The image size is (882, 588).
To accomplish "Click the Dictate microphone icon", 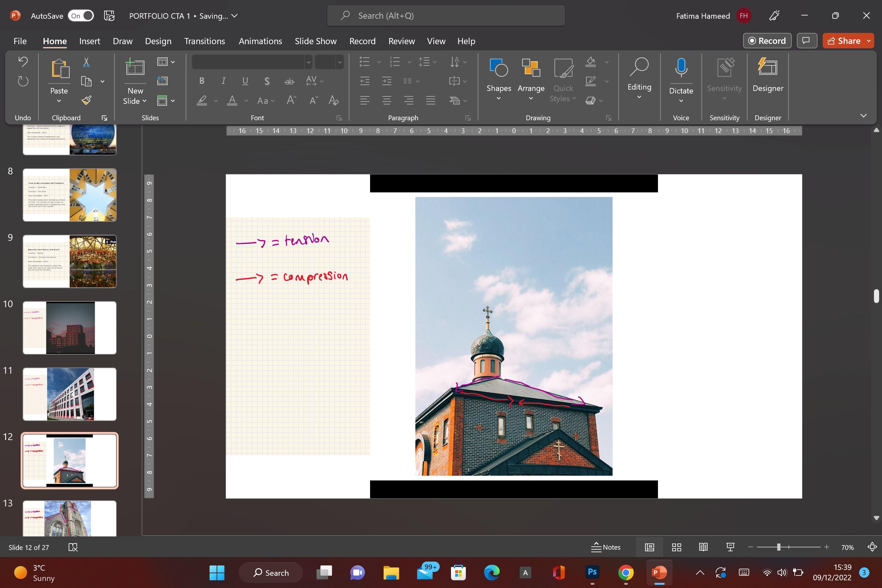I will click(681, 67).
